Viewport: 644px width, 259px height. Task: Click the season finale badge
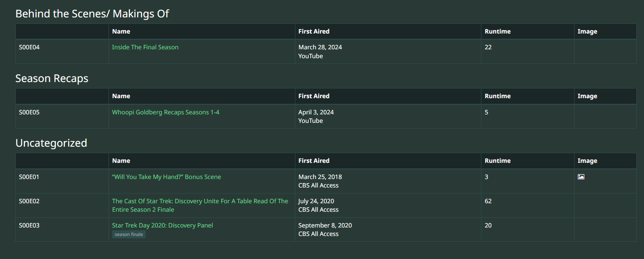[129, 234]
